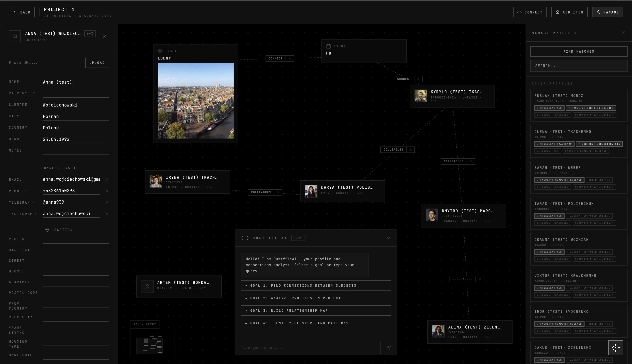Toggle Ruslan's Children: Yes tag

(549, 108)
